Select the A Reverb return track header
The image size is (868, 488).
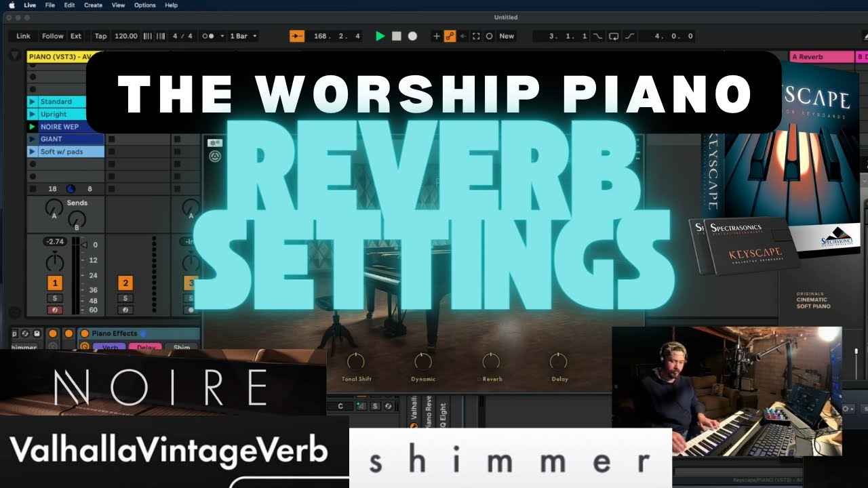821,57
